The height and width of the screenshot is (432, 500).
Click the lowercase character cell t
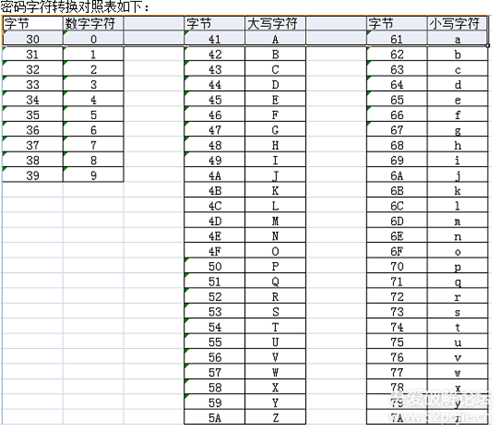pos(458,327)
